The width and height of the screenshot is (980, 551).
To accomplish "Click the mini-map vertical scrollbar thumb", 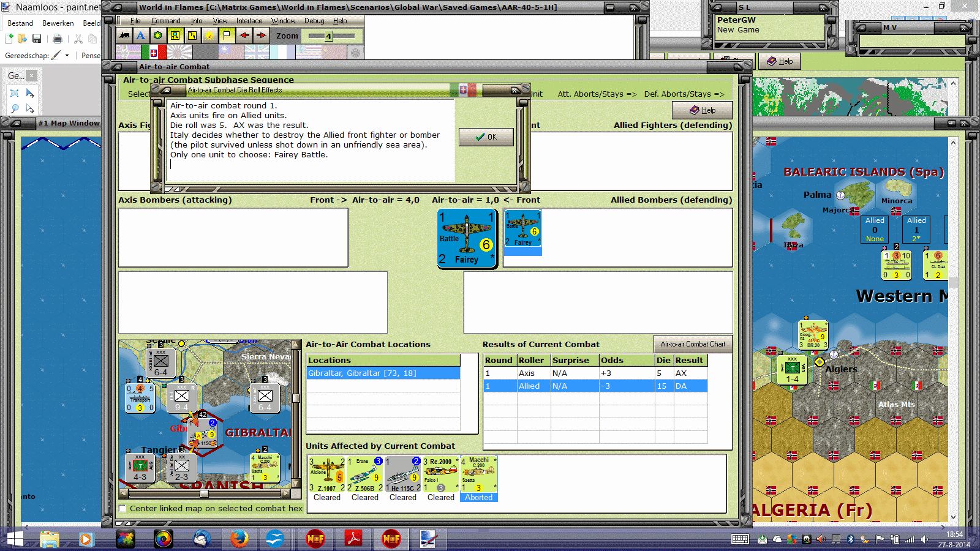I will (296, 398).
